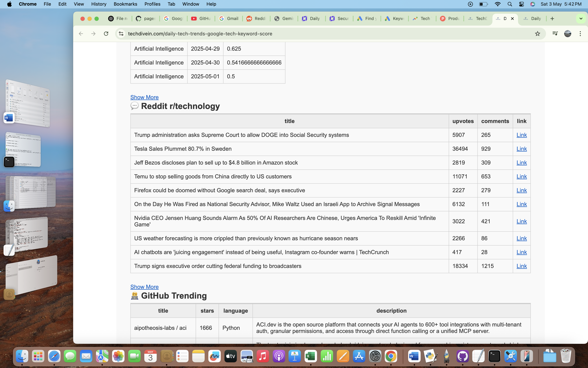The height and width of the screenshot is (368, 588).
Task: Open Photos from the Dock
Action: (118, 356)
